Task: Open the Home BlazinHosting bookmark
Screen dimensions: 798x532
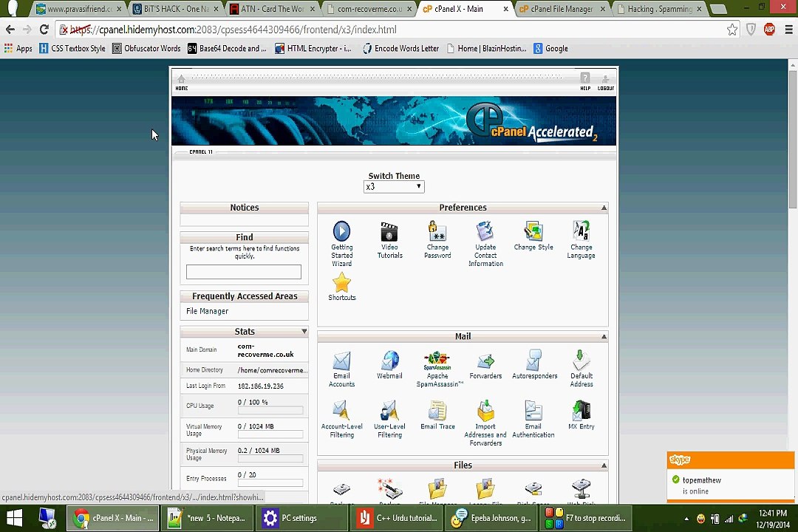Action: 486,48
